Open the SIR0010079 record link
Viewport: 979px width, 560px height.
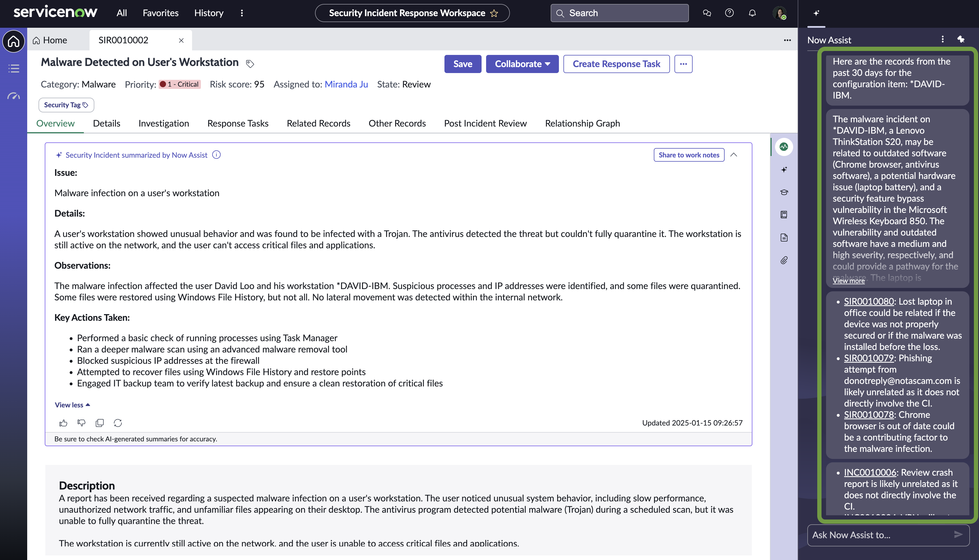869,358
